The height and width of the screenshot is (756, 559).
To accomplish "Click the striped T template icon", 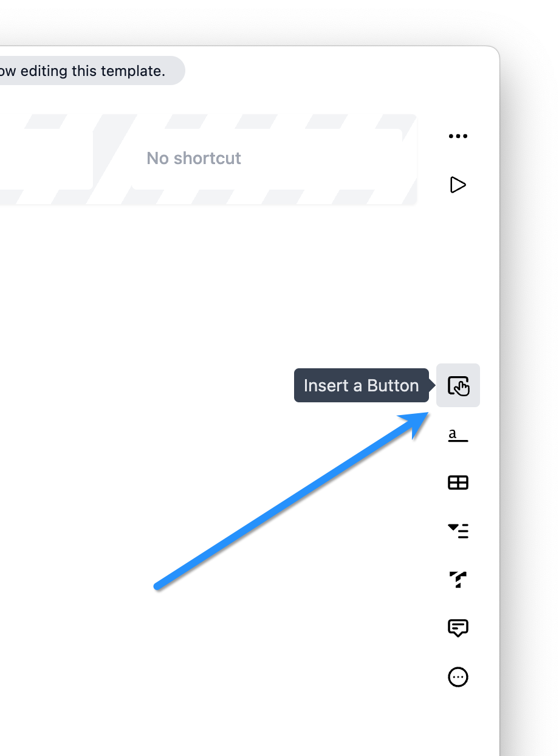I will click(x=458, y=579).
